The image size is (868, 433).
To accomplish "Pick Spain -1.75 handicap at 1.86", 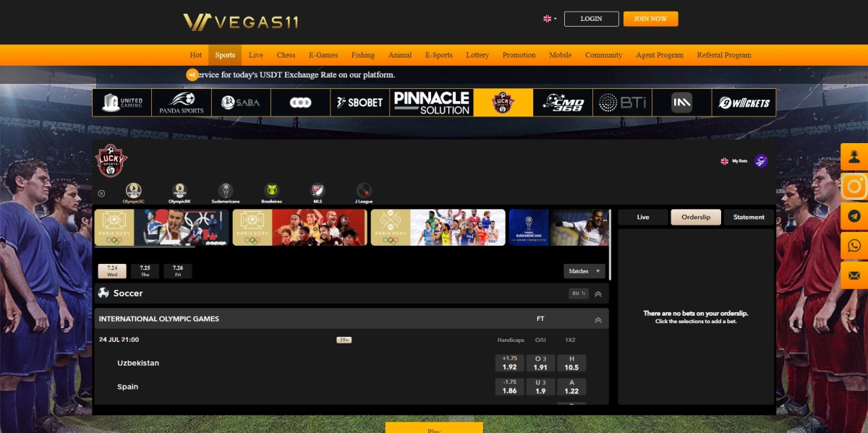I will (509, 387).
